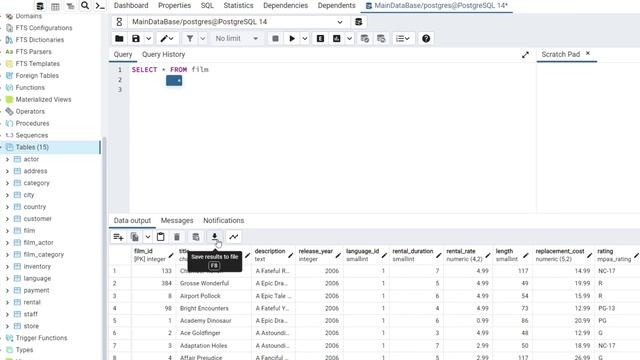Close the Scratch Pad panel
This screenshot has height=360, width=640.
[588, 53]
